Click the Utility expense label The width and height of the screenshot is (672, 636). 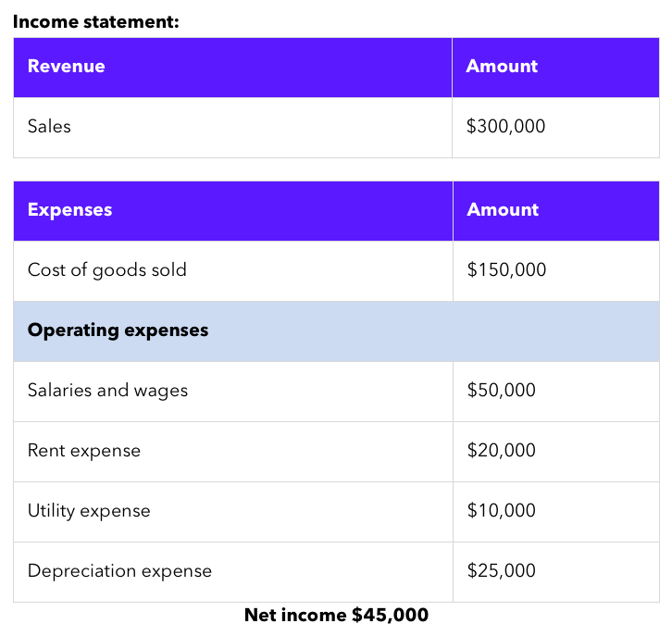(x=89, y=511)
